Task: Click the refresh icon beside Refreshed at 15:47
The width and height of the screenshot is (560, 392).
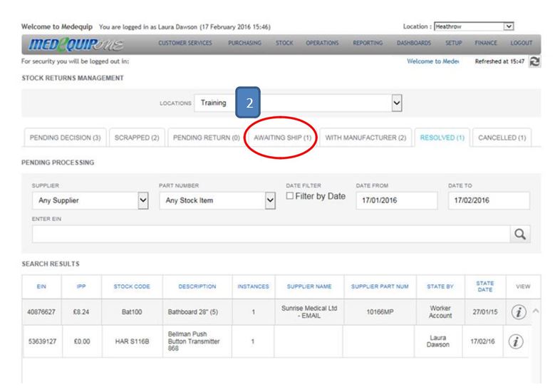Action: point(534,61)
